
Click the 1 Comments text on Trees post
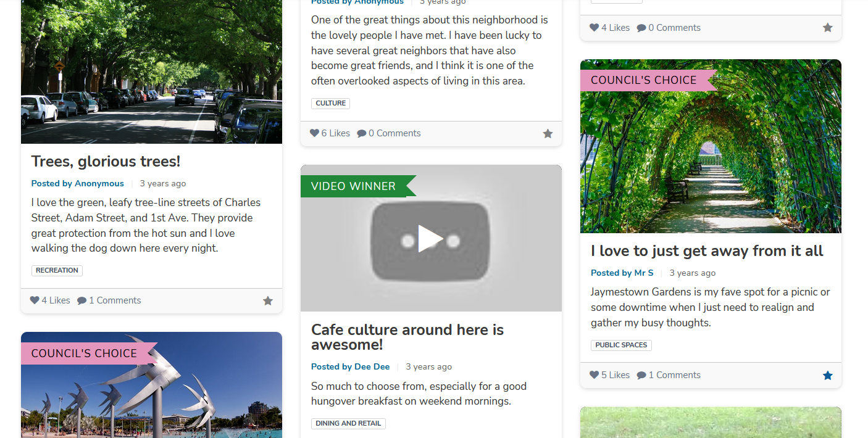[x=115, y=300]
